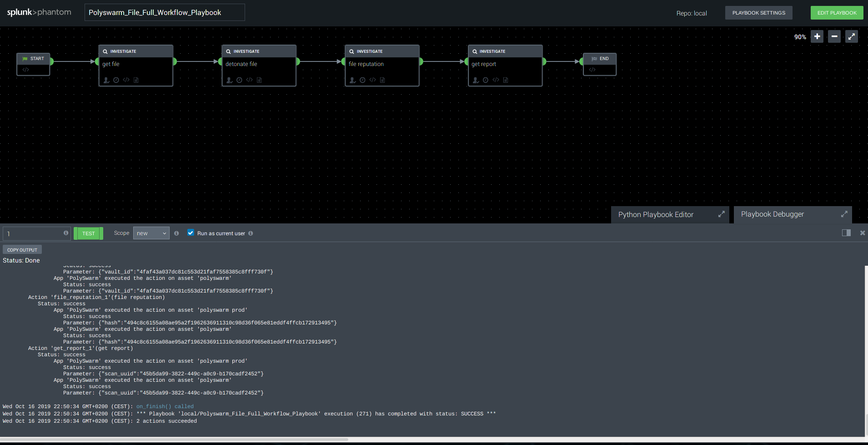The height and width of the screenshot is (445, 868).
Task: Click the Splunk Phantom logo
Action: [39, 12]
